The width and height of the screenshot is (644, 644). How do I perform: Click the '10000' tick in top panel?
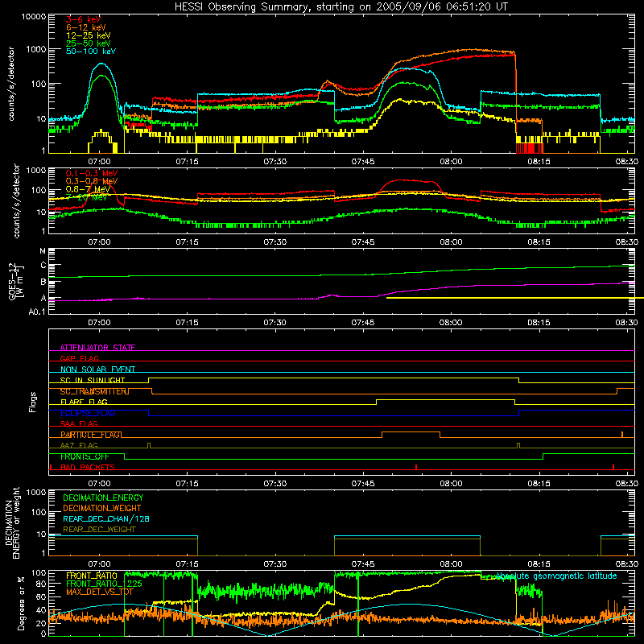pyautogui.click(x=33, y=17)
